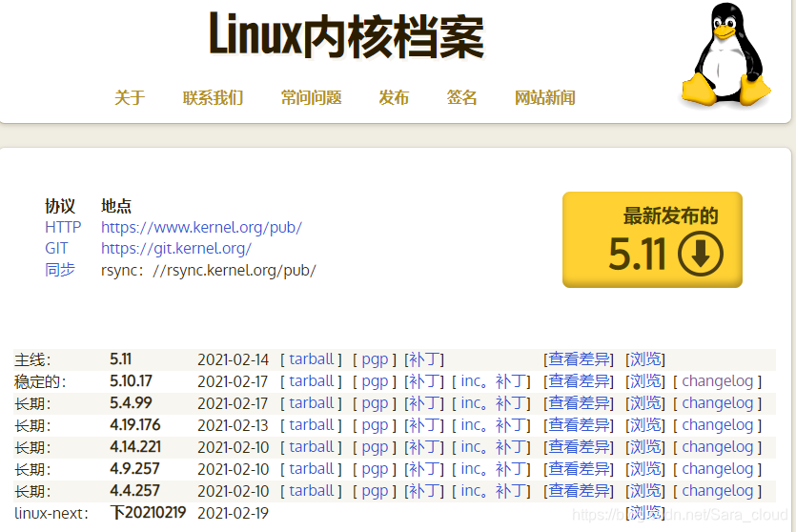Select the rsync://rsync.kernel.org/pub/ address text
Image resolution: width=796 pixels, height=532 pixels.
[209, 270]
